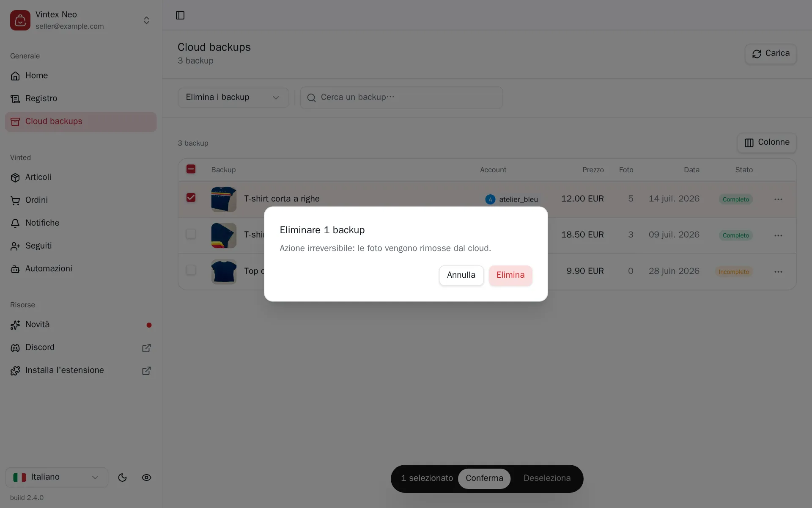Click the Registro log icon
812x508 pixels.
(15, 99)
